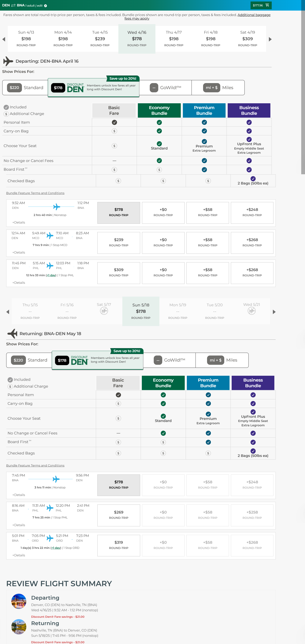This screenshot has width=305, height=644.
Task: Click the plane icon on 9:32 AM nonstop flight
Action: 57,207
